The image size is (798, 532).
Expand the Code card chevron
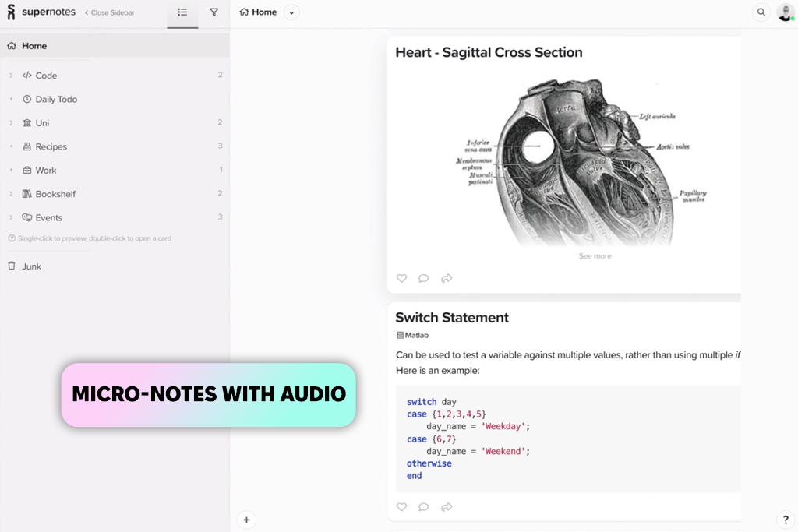(x=11, y=76)
